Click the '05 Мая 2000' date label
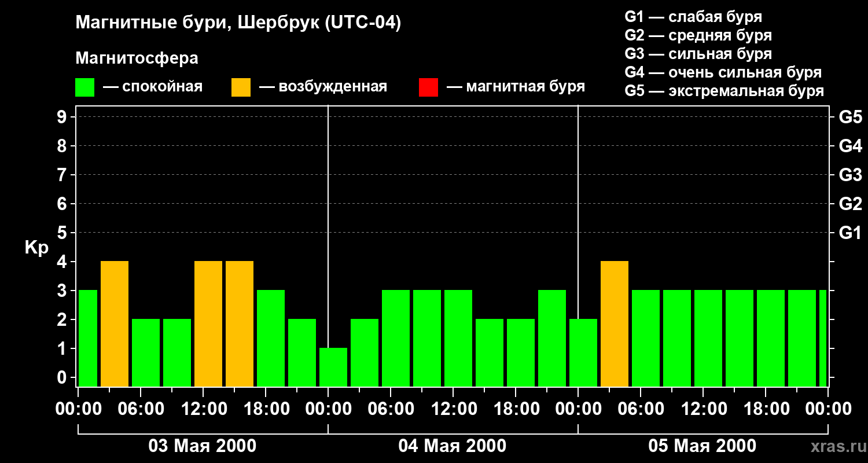The image size is (868, 463). point(703,446)
